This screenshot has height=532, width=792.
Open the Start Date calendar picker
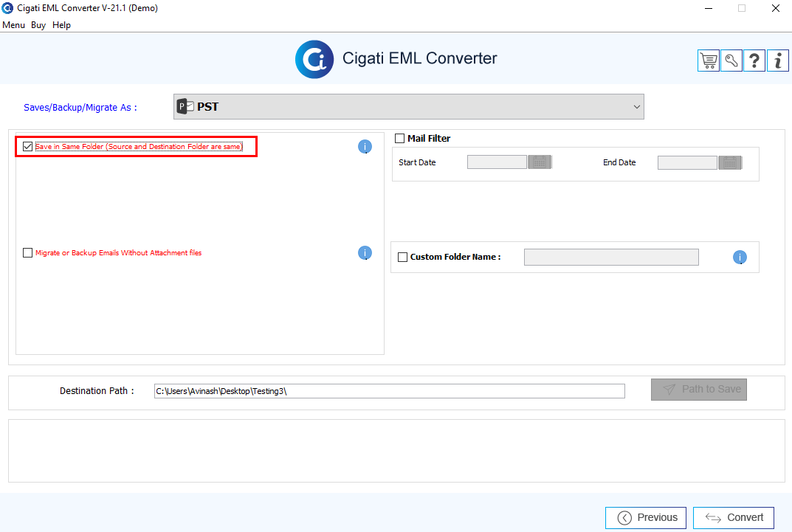point(540,162)
